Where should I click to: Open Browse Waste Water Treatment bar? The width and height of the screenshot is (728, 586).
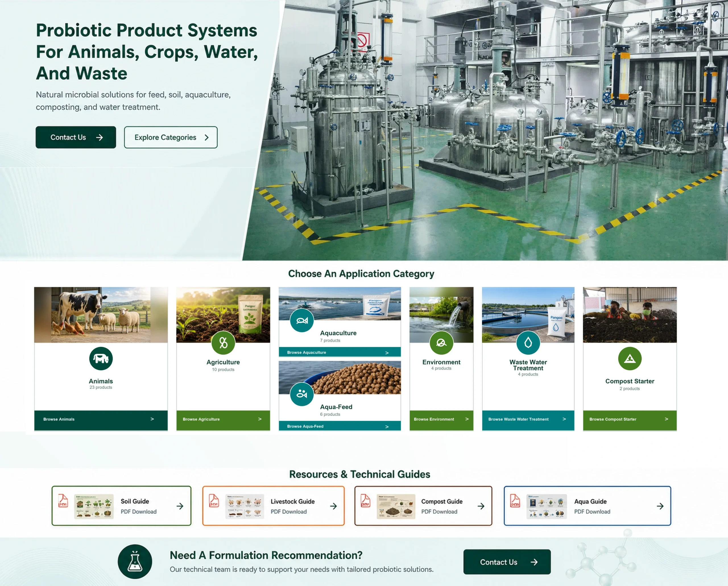coord(528,420)
